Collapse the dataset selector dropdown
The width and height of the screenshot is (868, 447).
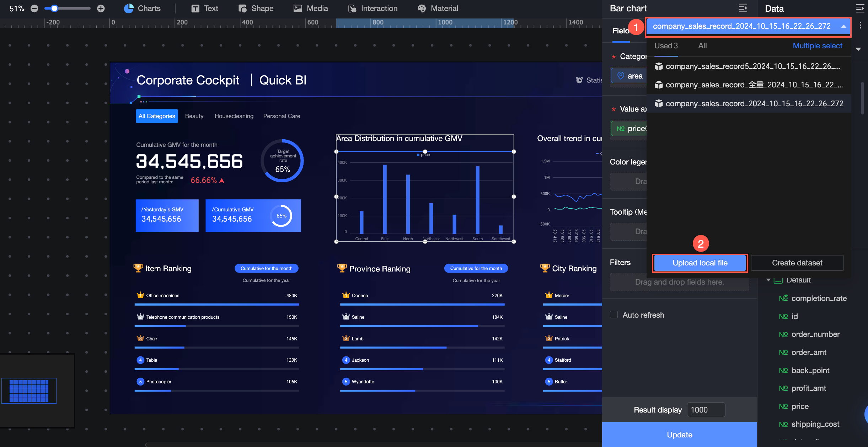[843, 26]
